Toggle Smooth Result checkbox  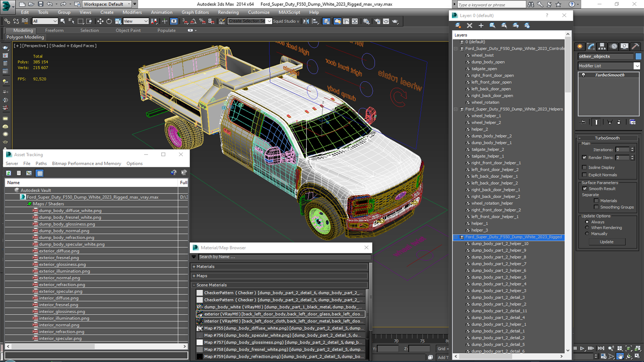pyautogui.click(x=585, y=189)
